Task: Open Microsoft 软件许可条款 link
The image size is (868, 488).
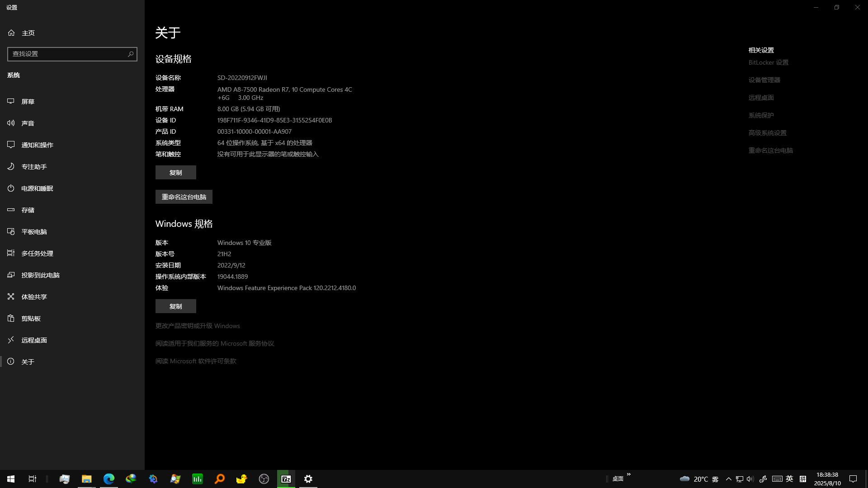Action: [196, 361]
